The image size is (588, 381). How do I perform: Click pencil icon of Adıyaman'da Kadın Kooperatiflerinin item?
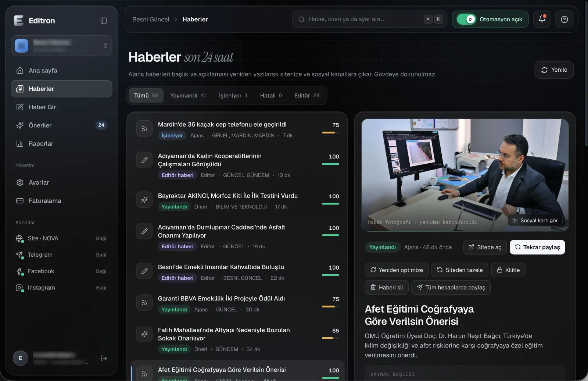pos(144,160)
